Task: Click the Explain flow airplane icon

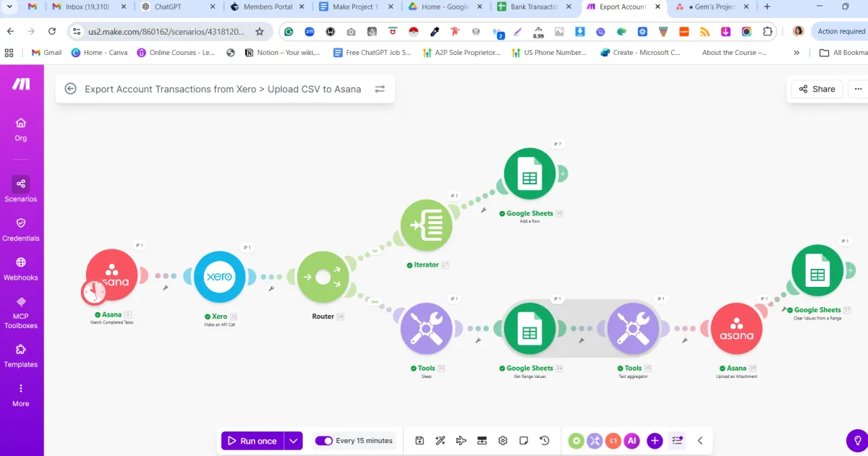Action: coord(461,440)
